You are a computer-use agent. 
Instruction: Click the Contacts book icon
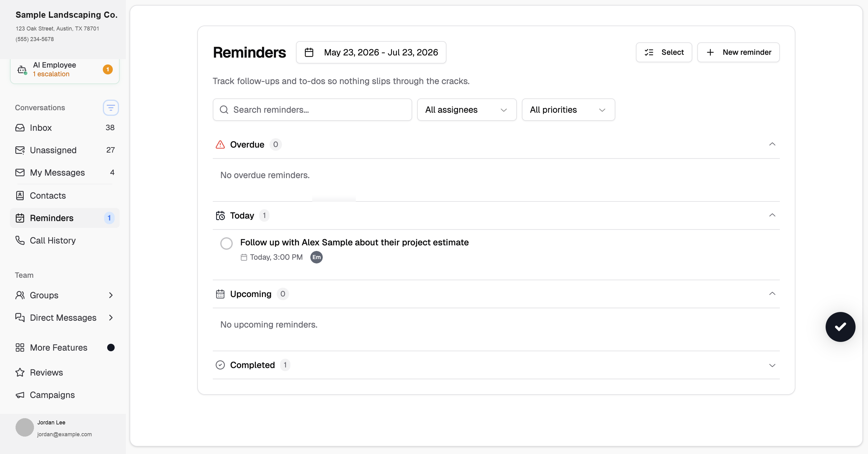[20, 195]
